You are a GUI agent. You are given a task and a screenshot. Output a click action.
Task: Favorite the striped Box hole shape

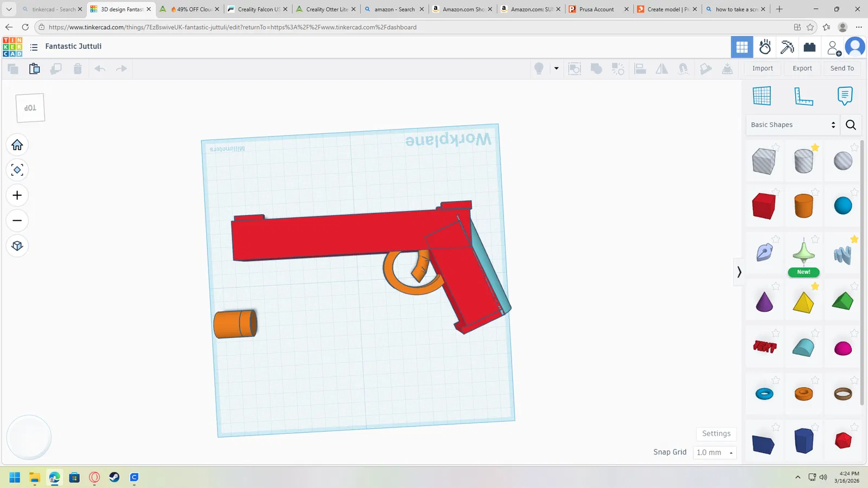coord(776,147)
